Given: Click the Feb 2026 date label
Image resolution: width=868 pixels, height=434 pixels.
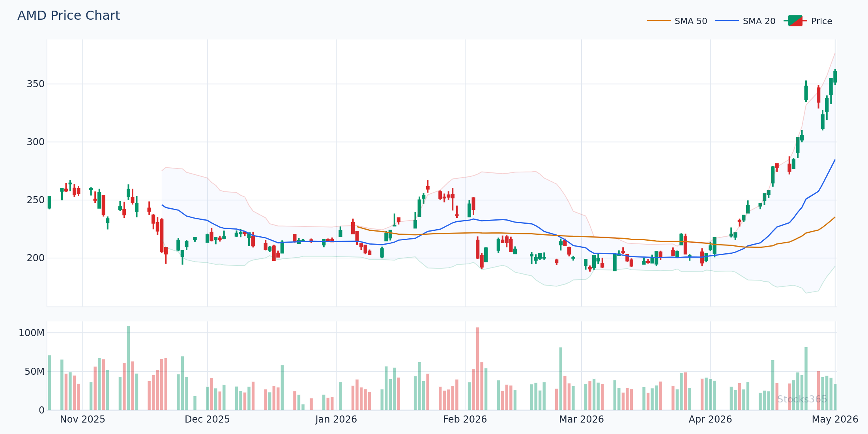Looking at the screenshot, I should coord(465,419).
